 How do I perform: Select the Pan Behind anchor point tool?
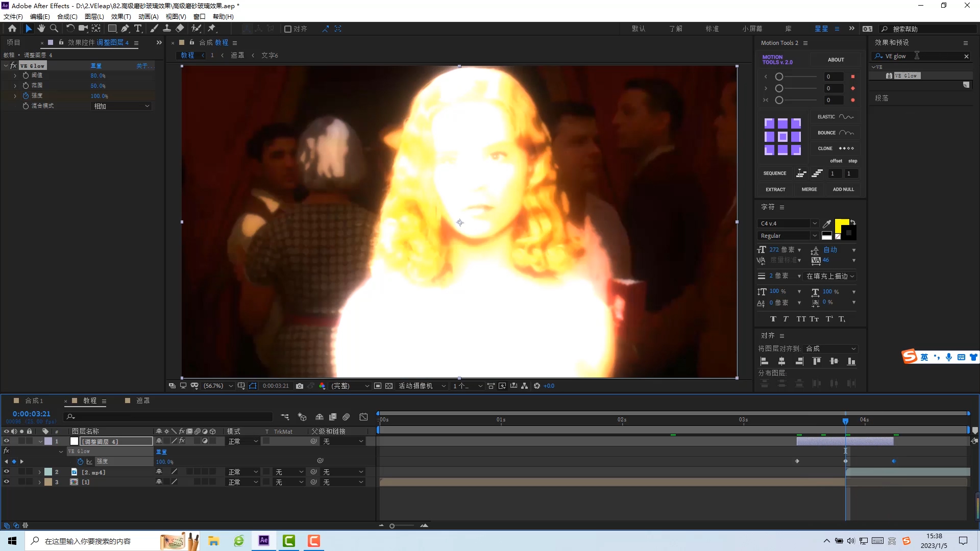click(96, 29)
